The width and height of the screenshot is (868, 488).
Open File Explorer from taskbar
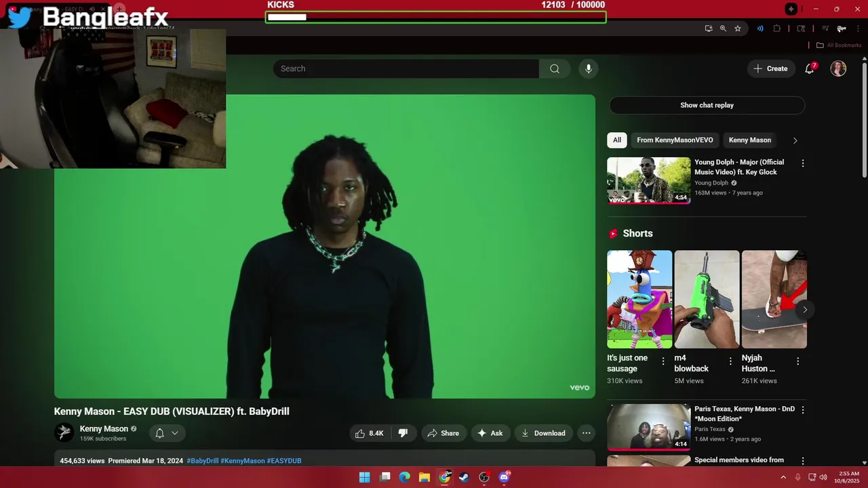pos(424,477)
